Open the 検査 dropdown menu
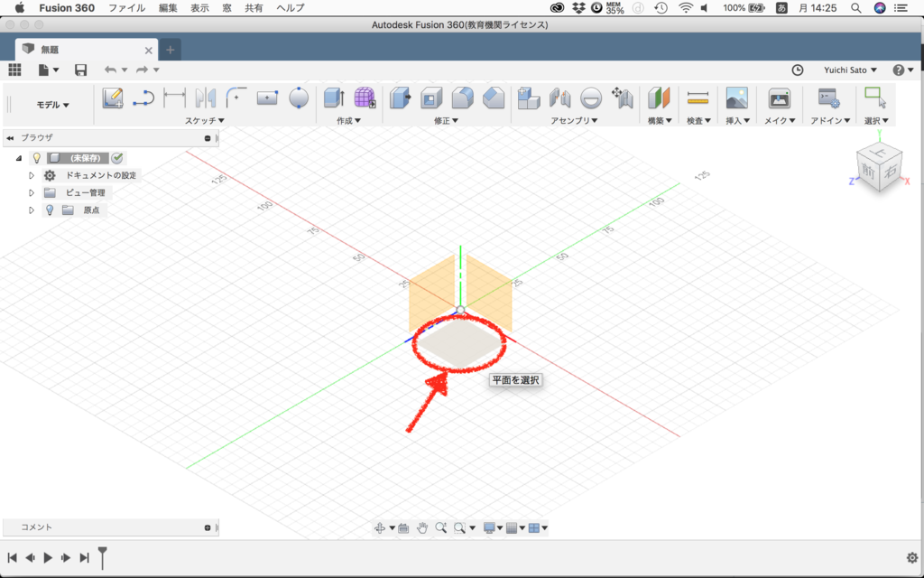This screenshot has height=578, width=924. pyautogui.click(x=699, y=120)
